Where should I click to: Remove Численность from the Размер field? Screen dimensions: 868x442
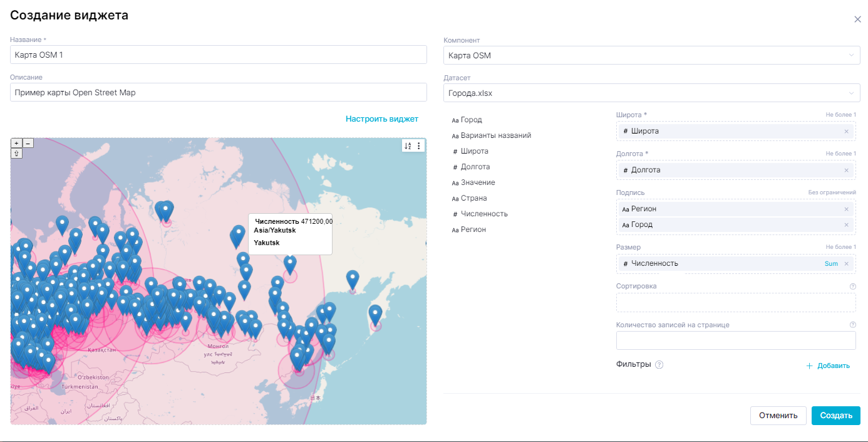[x=846, y=264]
